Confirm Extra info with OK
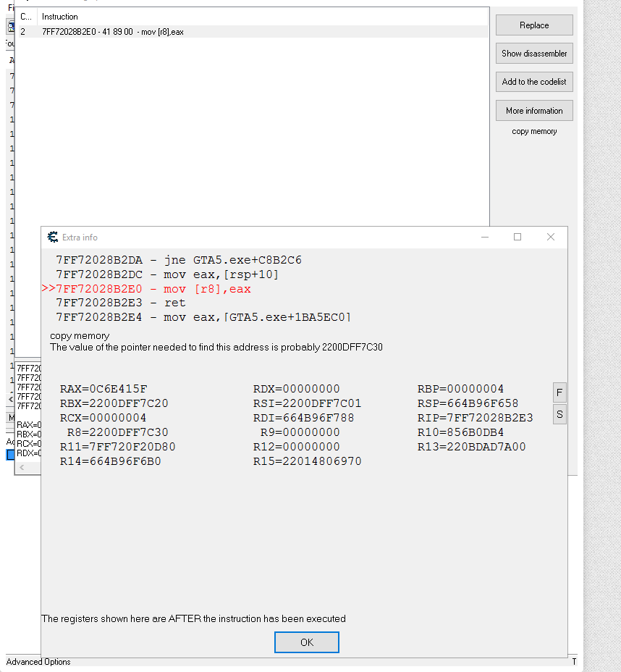The image size is (621, 672). tap(307, 642)
